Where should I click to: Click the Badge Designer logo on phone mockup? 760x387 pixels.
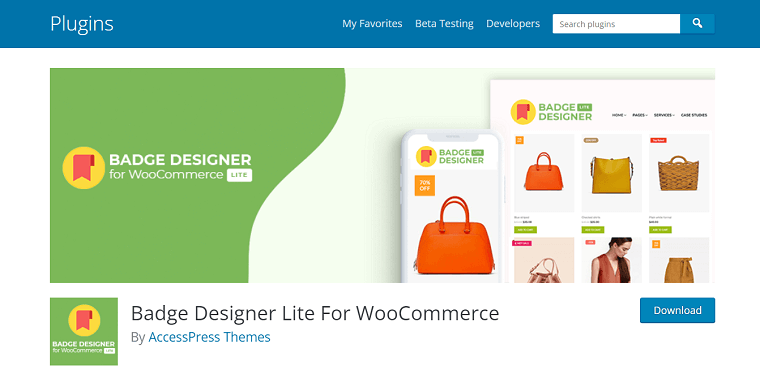click(x=450, y=156)
